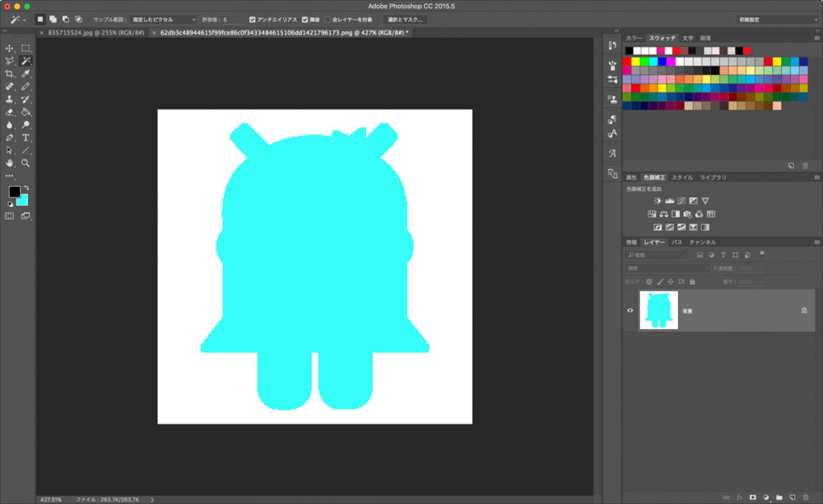This screenshot has height=504, width=823.
Task: Choose Subtract from Selection mode
Action: pyautogui.click(x=66, y=20)
